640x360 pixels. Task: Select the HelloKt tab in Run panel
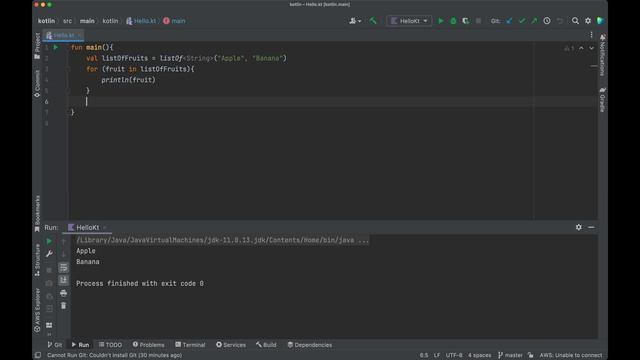87,227
